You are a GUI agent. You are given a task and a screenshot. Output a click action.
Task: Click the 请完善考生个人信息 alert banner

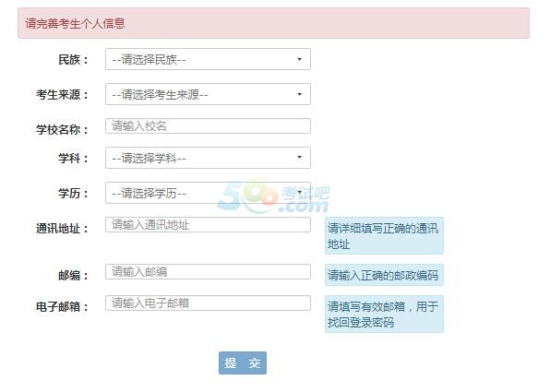coord(273,23)
